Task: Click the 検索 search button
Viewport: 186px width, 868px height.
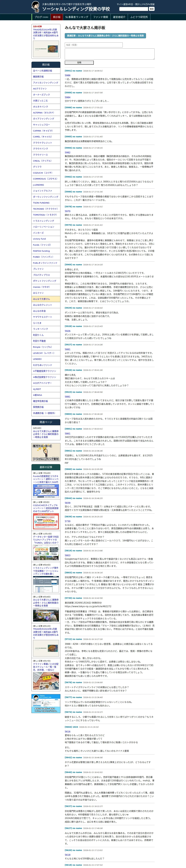Action: pyautogui.click(x=152, y=9)
